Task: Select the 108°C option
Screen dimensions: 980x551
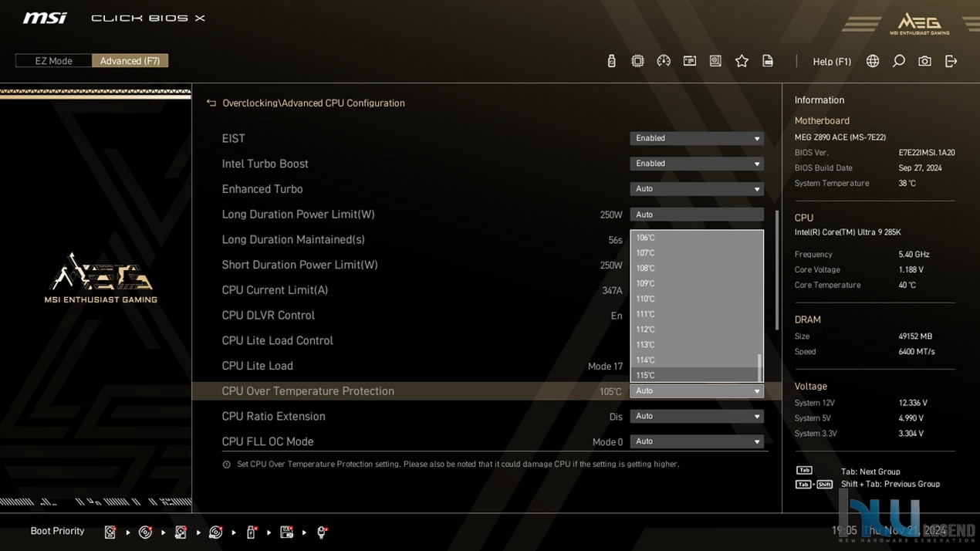Action: [694, 269]
